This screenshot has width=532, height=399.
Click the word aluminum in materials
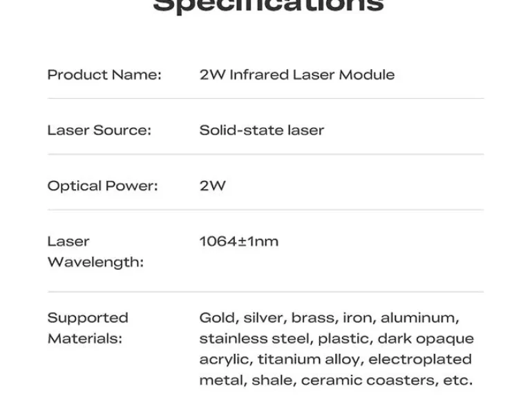419,318
